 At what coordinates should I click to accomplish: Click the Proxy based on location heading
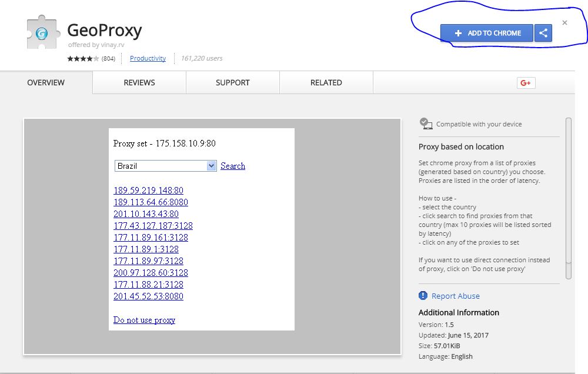pyautogui.click(x=461, y=146)
